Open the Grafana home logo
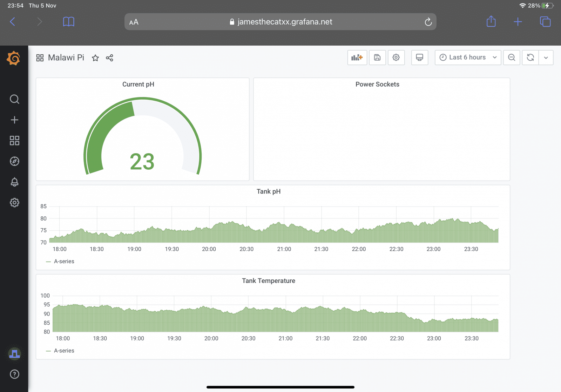This screenshot has width=561, height=392. point(14,58)
